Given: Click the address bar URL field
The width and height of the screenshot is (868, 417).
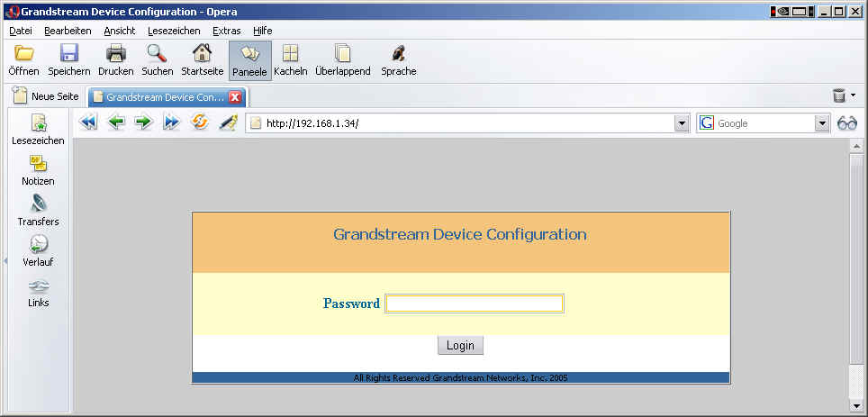Looking at the screenshot, I should (x=468, y=123).
